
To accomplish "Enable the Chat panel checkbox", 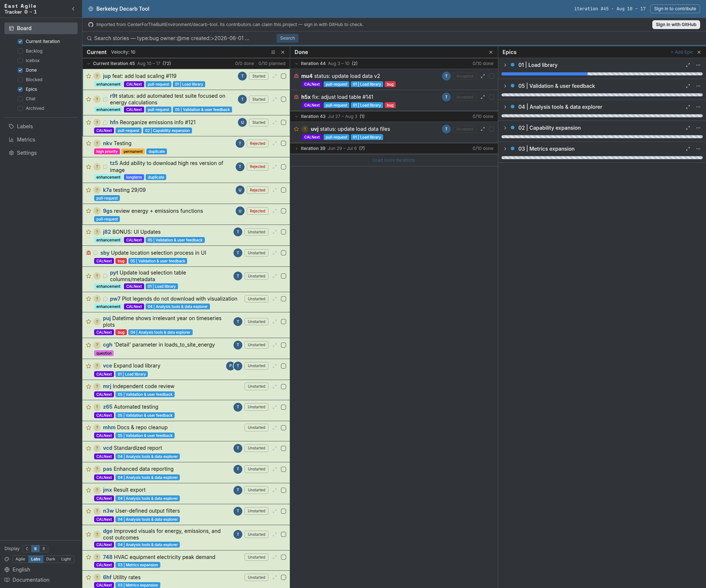I will click(x=20, y=99).
